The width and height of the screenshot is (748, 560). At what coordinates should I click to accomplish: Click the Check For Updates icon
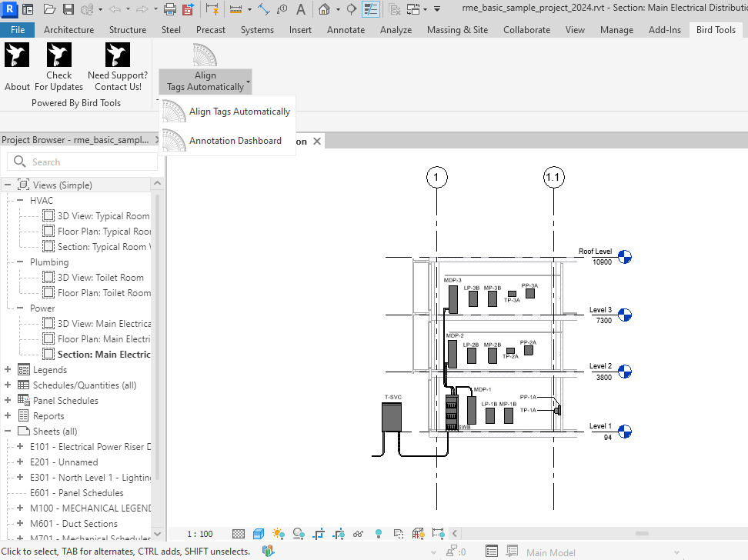59,55
